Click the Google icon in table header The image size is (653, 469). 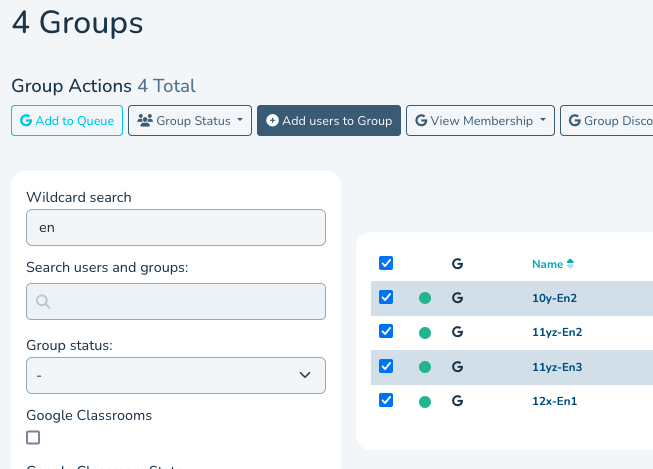457,264
